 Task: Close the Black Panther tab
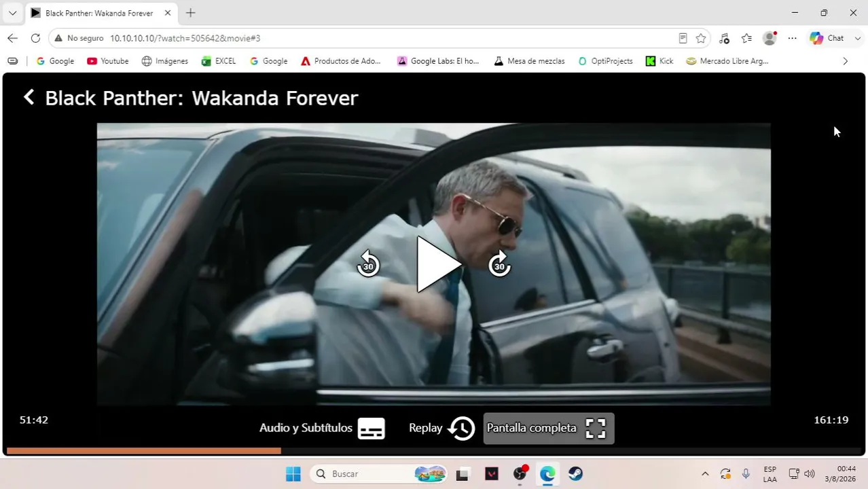coord(168,13)
